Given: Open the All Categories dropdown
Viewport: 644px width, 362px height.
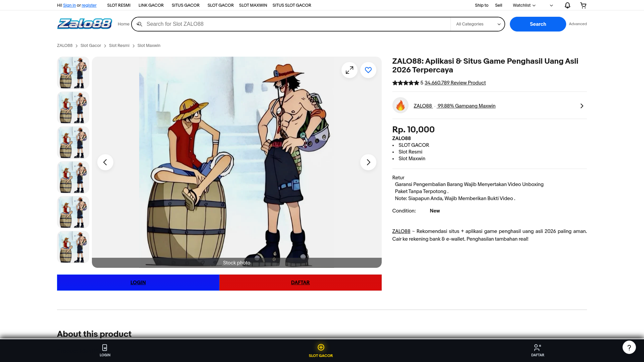Looking at the screenshot, I should pos(478,24).
